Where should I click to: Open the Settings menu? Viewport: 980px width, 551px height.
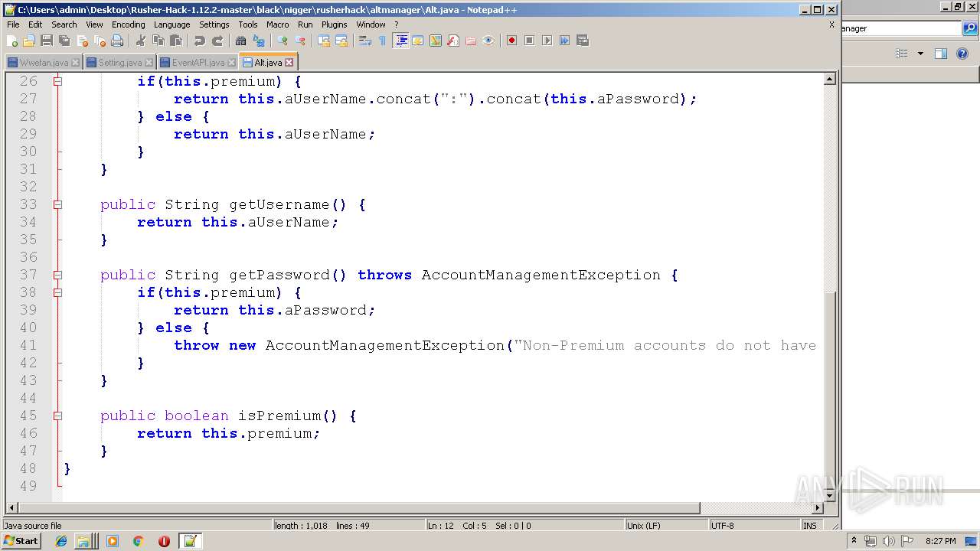214,24
